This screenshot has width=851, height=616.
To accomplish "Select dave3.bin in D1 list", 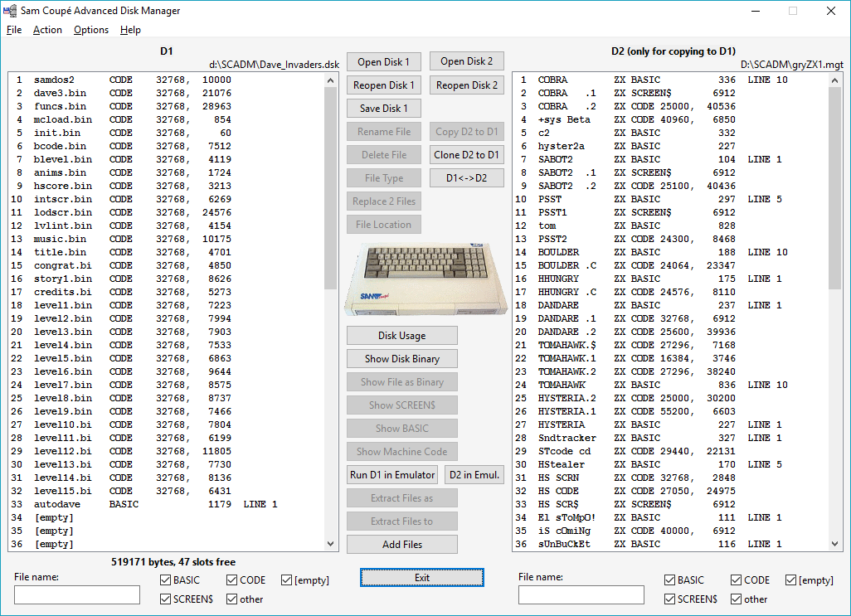I will [166, 93].
